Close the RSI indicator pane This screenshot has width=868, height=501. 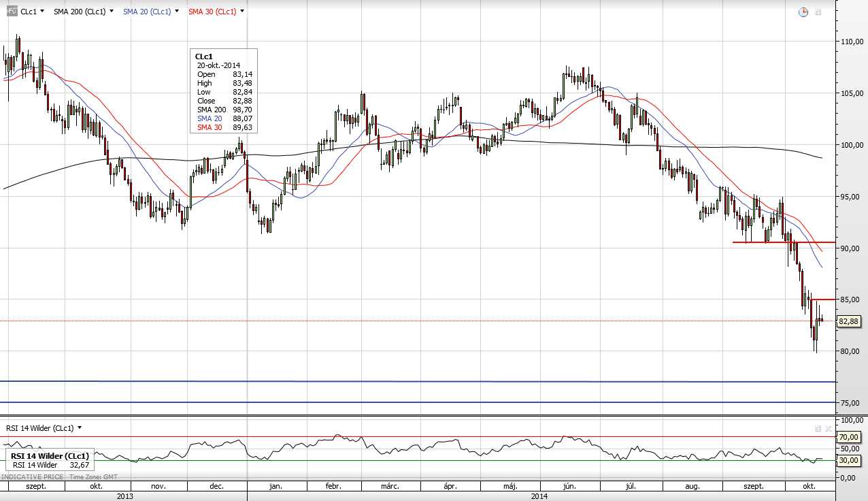[827, 428]
